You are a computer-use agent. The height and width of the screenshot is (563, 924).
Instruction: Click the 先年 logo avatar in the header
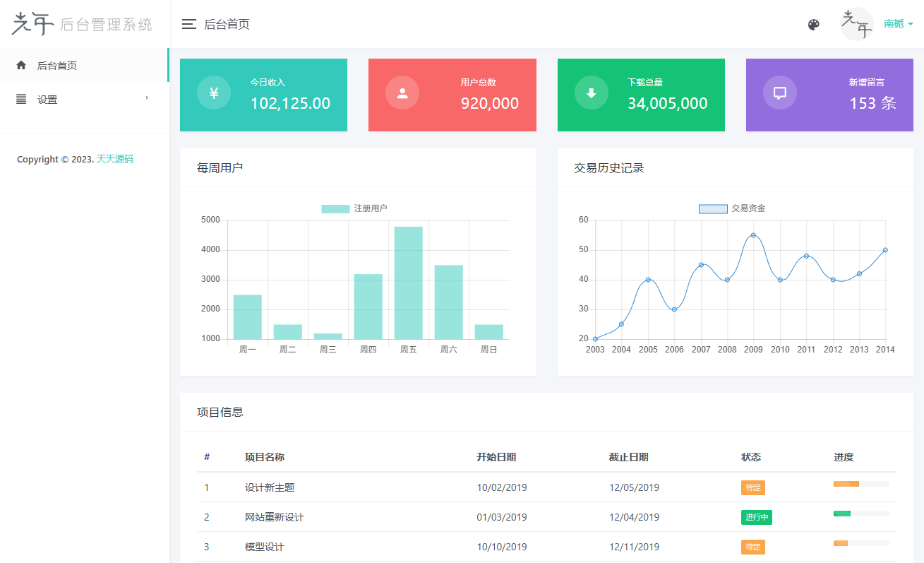[x=856, y=23]
